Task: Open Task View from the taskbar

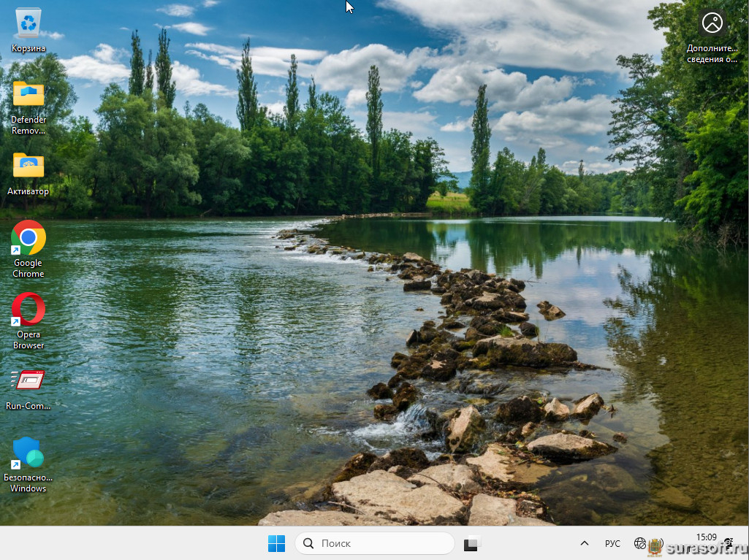Action: click(x=471, y=543)
